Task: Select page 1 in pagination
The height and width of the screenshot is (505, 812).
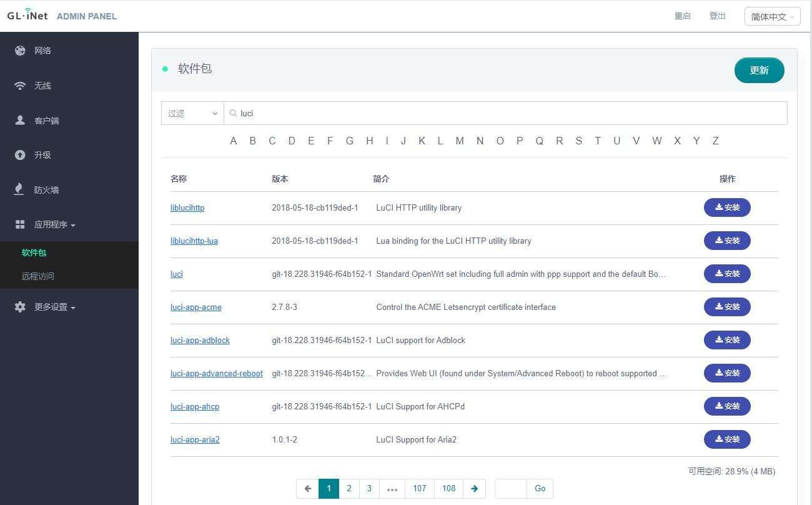Action: [329, 489]
